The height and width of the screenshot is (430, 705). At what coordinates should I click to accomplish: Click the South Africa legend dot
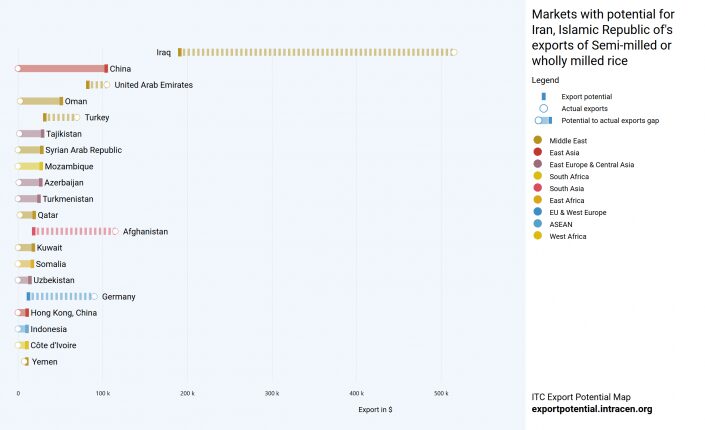click(537, 176)
